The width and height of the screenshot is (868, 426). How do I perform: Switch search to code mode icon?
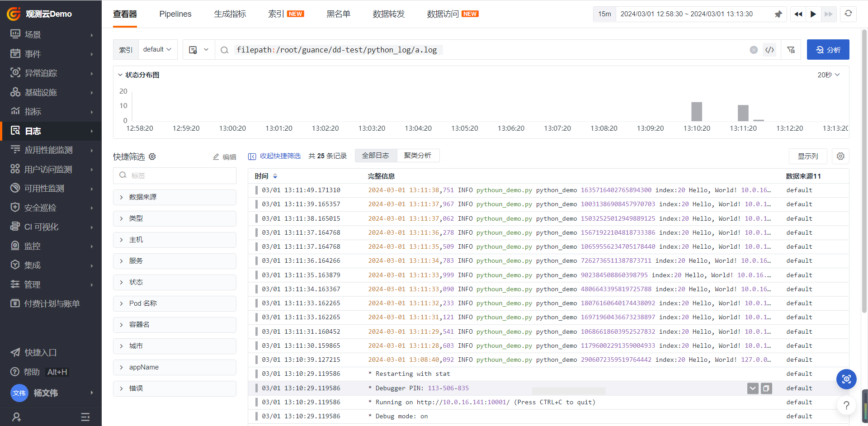point(769,50)
